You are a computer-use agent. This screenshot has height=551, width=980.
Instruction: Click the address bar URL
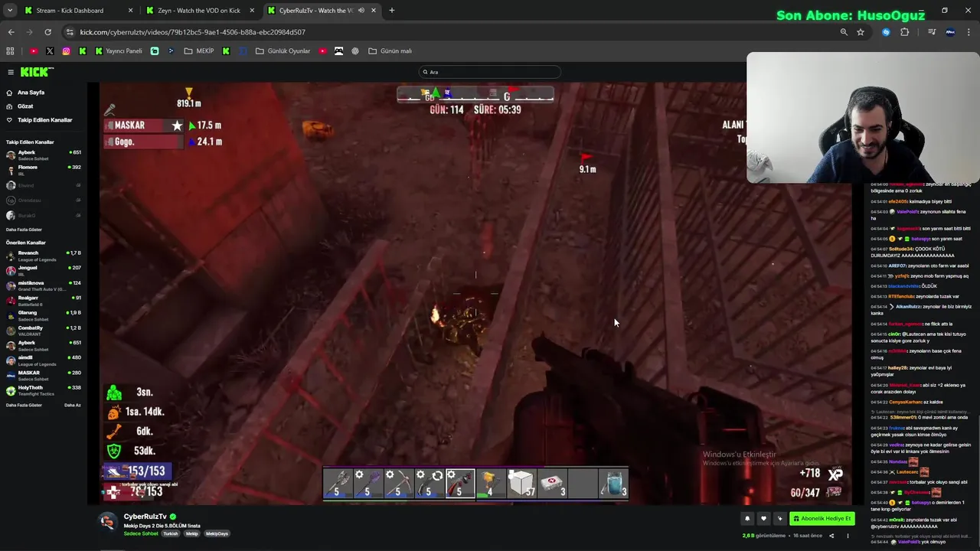(193, 32)
